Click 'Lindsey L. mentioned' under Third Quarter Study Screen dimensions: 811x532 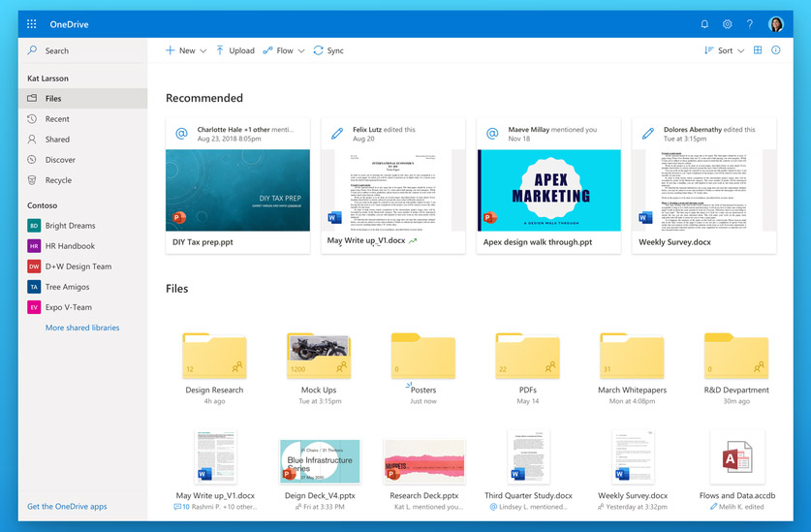coord(533,507)
